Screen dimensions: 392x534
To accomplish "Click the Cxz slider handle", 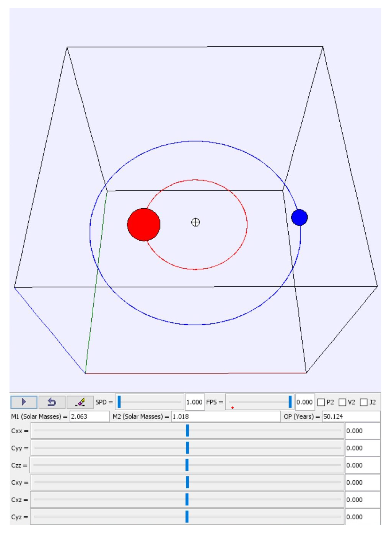I will coord(187,500).
